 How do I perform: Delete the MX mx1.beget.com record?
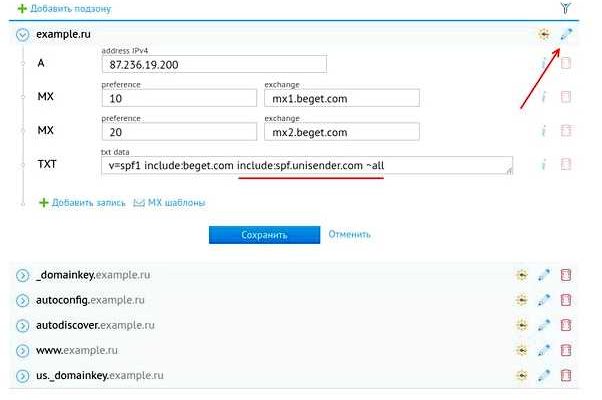click(x=566, y=97)
